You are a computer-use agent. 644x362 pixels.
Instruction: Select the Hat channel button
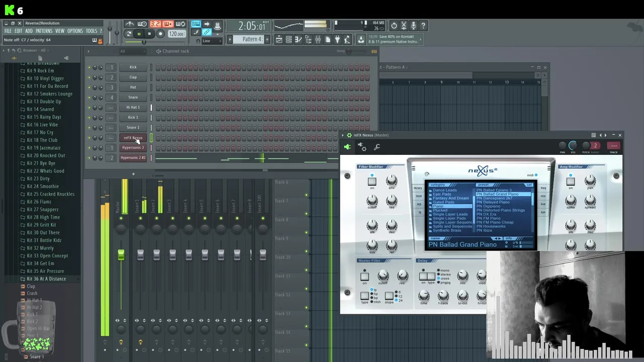click(133, 87)
